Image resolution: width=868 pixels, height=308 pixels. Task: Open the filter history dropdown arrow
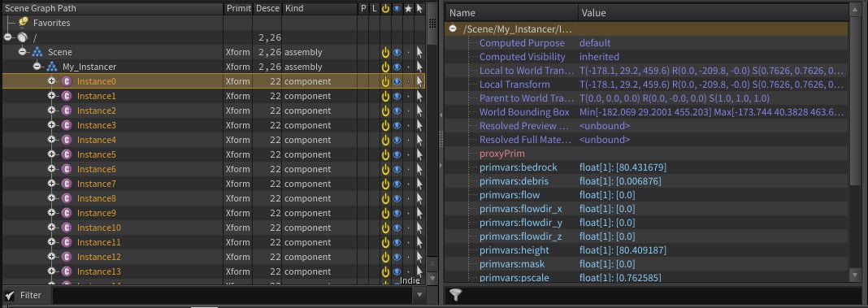(419, 295)
